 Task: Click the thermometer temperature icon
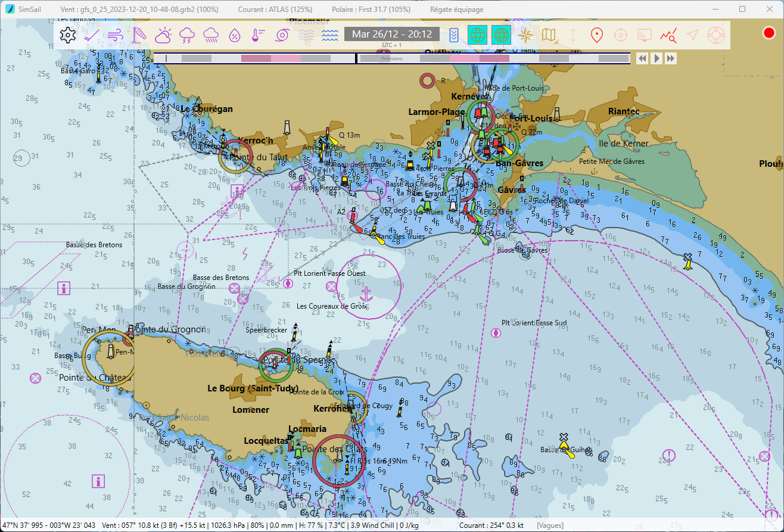point(258,35)
